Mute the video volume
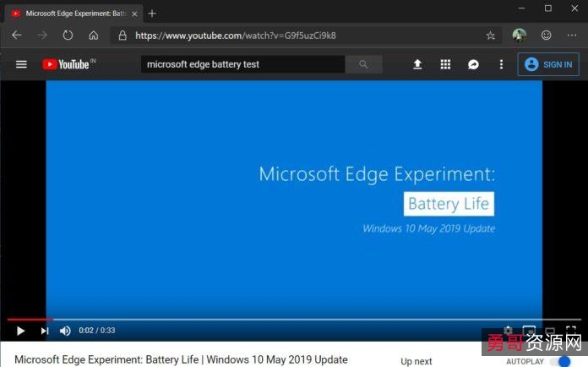The image size is (588, 367). pyautogui.click(x=65, y=331)
